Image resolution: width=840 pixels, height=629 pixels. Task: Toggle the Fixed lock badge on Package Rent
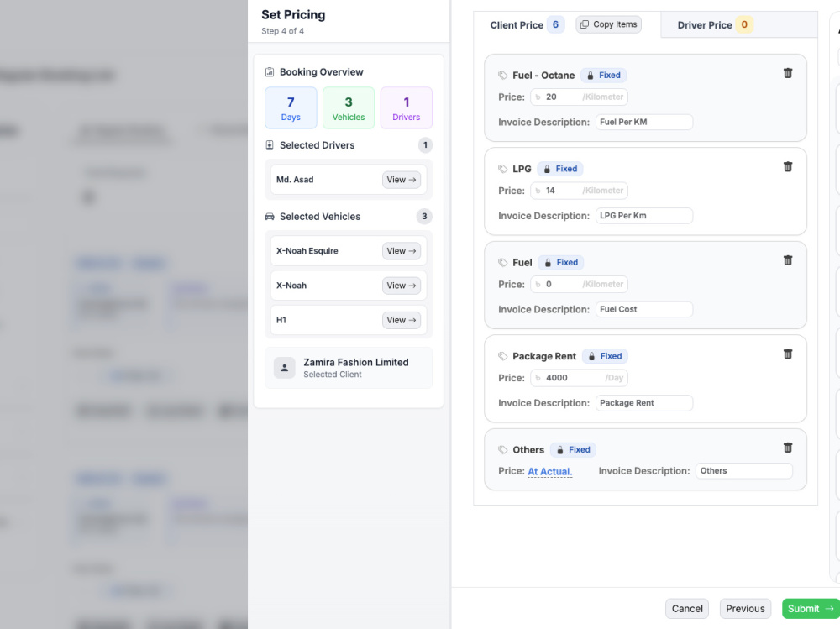pos(606,356)
